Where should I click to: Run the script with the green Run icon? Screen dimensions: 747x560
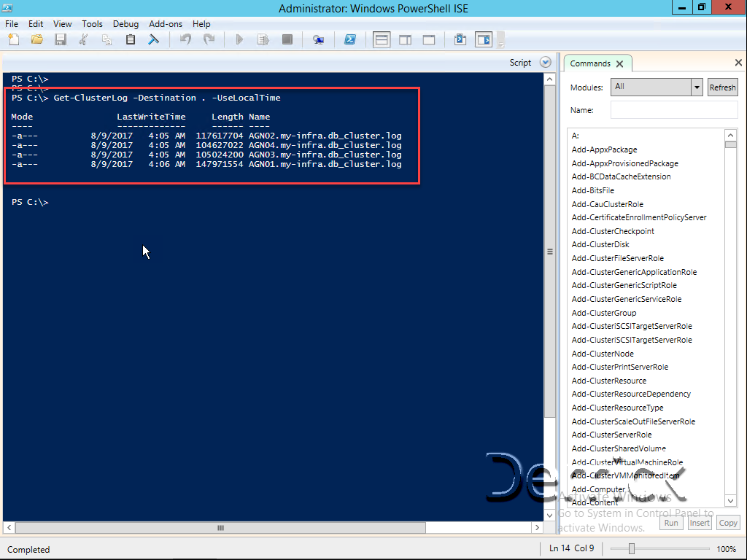pos(239,39)
